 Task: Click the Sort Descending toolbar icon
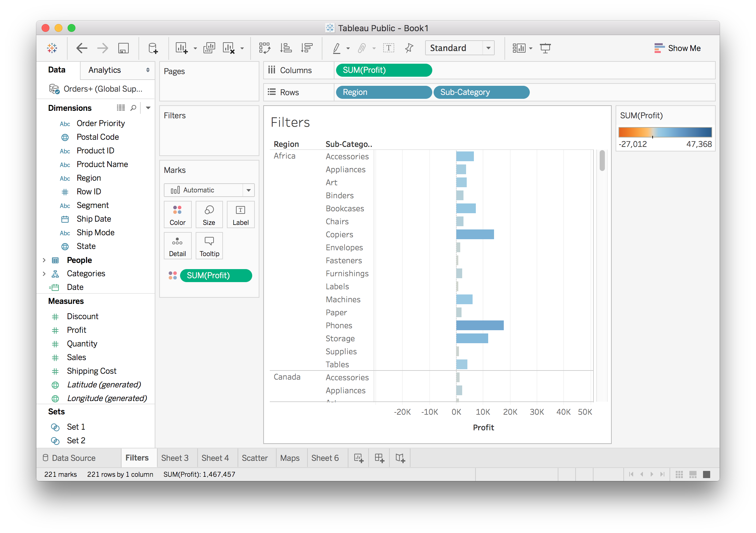click(x=306, y=48)
